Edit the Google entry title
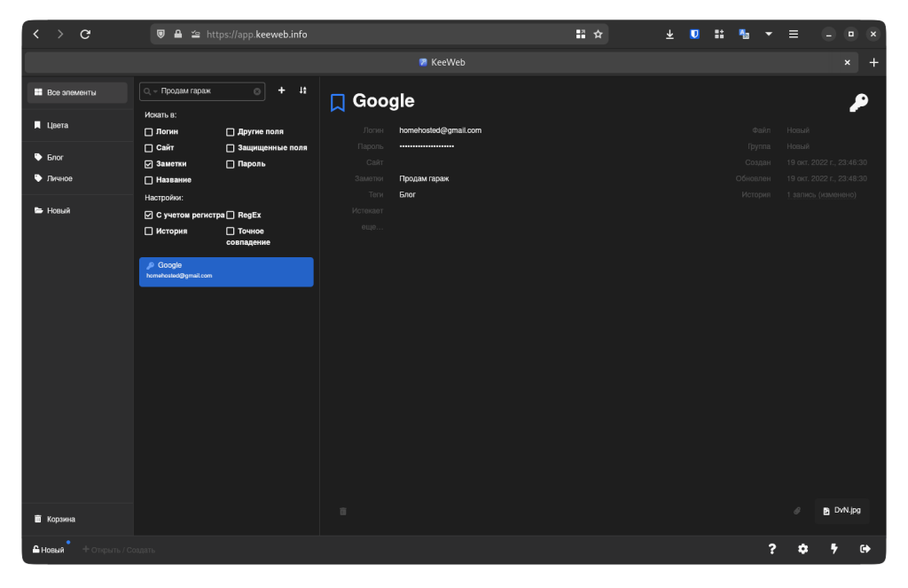908x588 pixels. pos(383,101)
